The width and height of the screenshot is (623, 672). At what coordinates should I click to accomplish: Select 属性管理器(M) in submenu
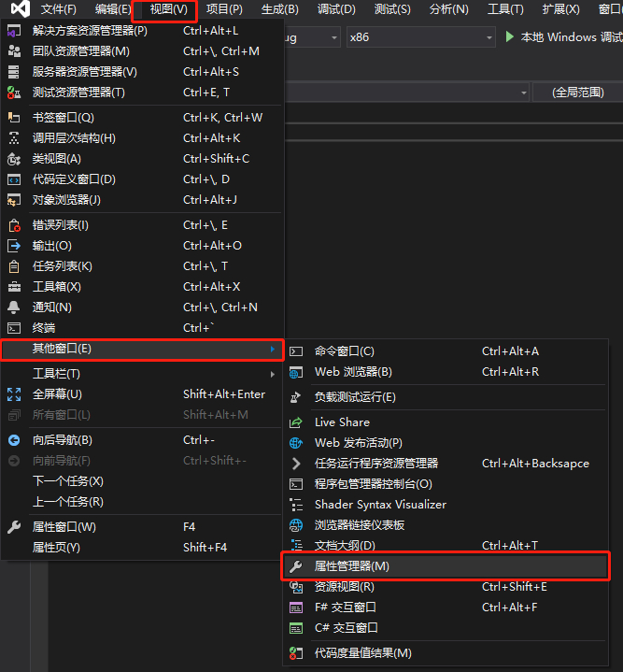click(446, 566)
